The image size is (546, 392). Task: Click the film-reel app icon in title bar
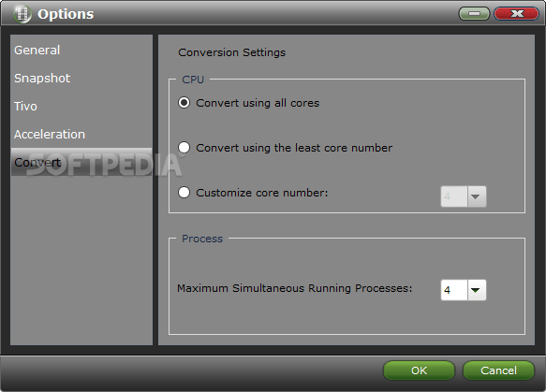pyautogui.click(x=22, y=14)
